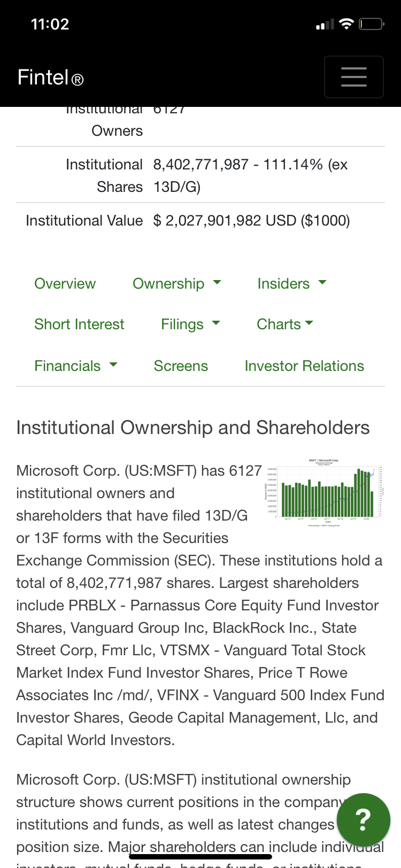Image resolution: width=401 pixels, height=868 pixels.
Task: Tap the Institutional Value amount row
Action: click(x=251, y=221)
